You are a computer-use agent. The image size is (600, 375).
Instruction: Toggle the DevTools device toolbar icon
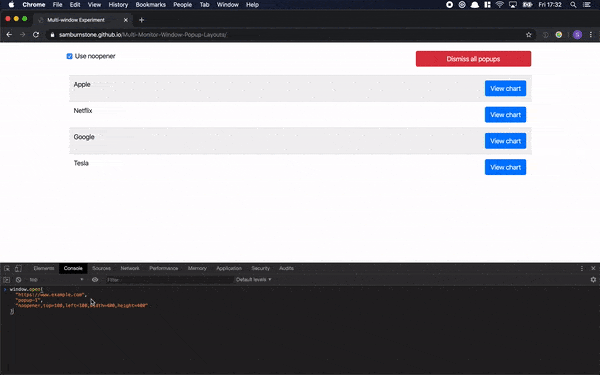[x=18, y=268]
